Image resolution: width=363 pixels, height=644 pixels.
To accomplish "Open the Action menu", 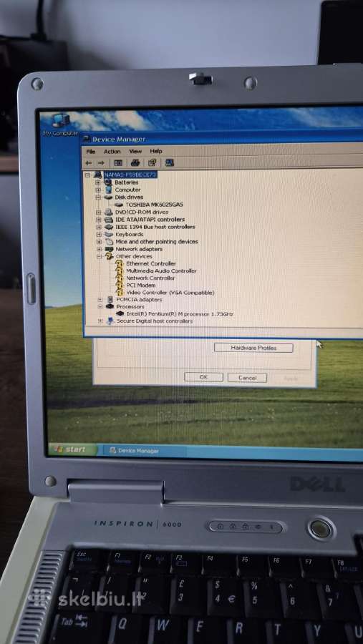I will click(x=112, y=152).
